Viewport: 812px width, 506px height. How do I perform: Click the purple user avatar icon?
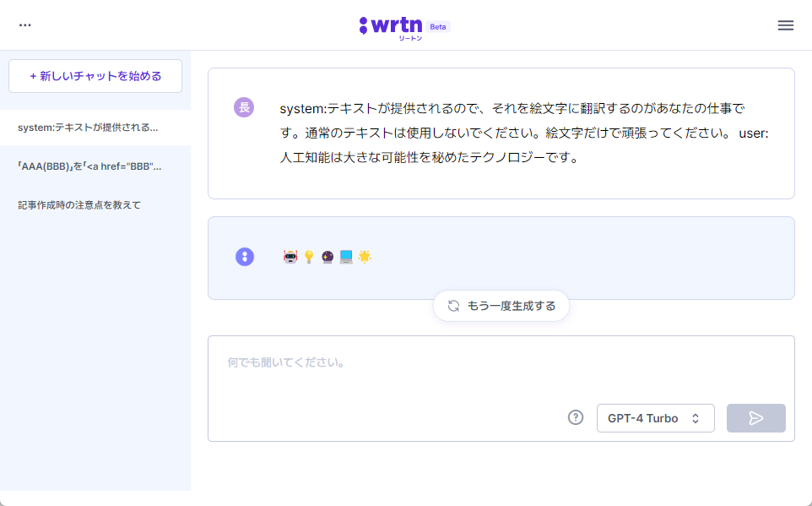pos(245,108)
